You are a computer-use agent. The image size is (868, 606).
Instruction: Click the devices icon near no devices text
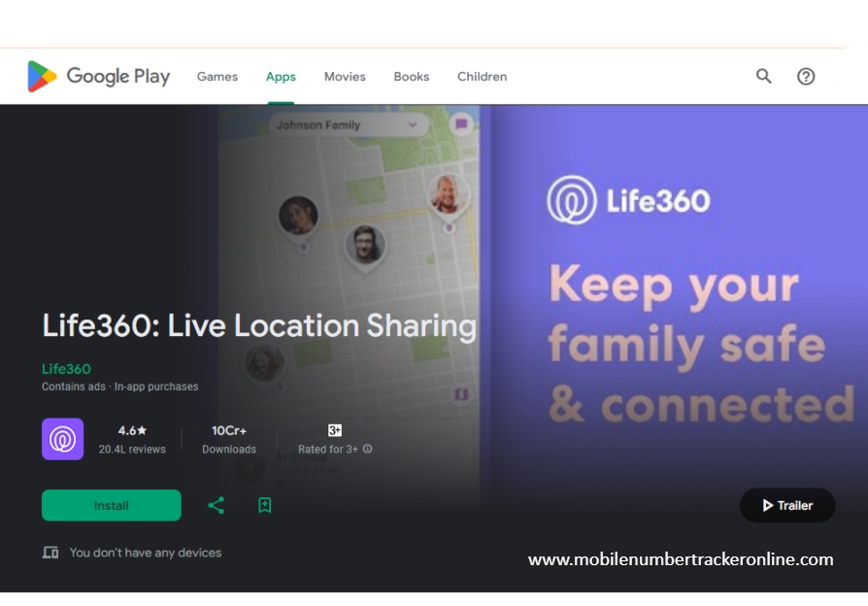click(50, 553)
